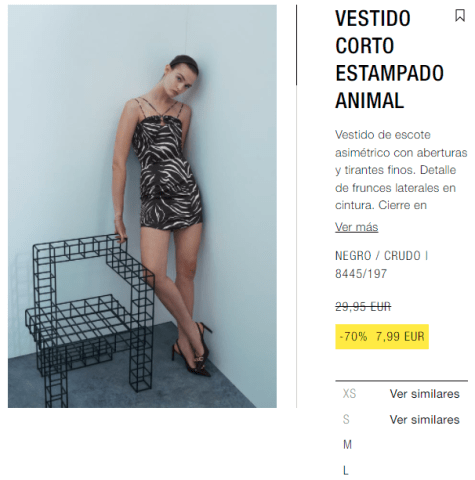The height and width of the screenshot is (480, 475).
Task: Open the dress product photo
Action: (x=142, y=206)
